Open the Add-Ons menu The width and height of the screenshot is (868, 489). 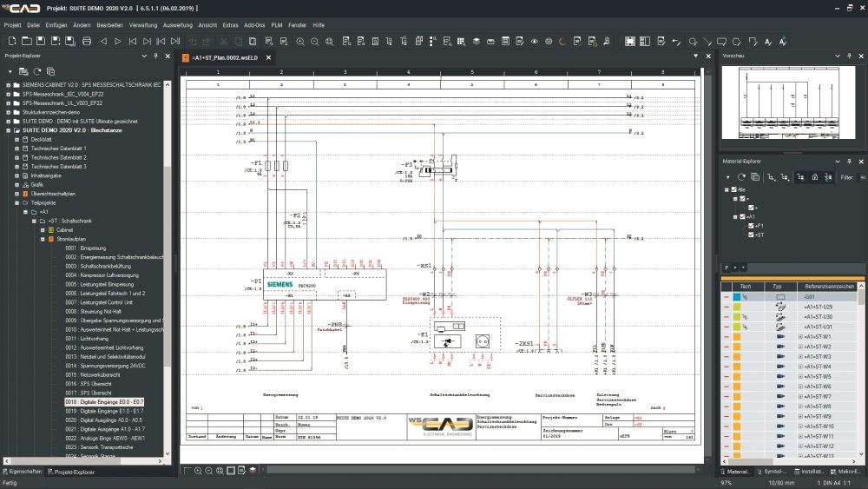[x=254, y=25]
